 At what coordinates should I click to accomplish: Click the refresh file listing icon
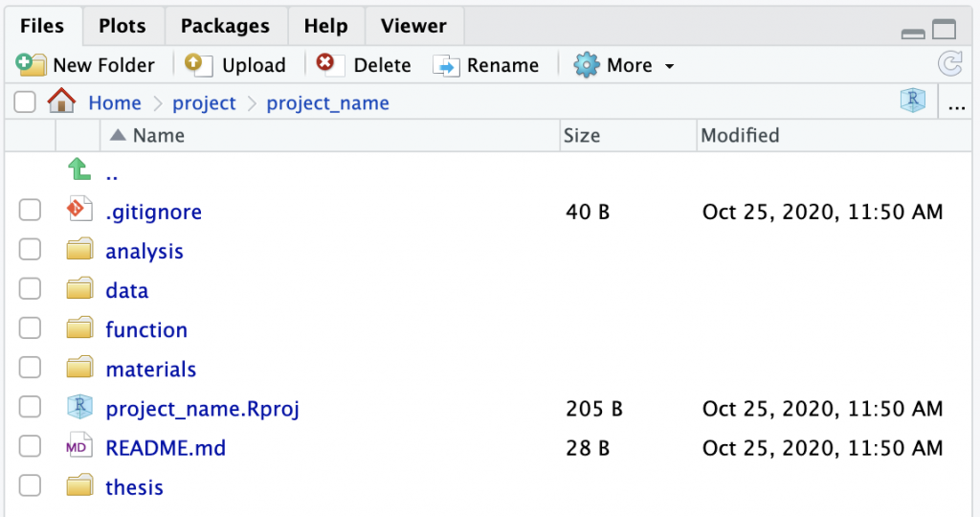point(949,64)
